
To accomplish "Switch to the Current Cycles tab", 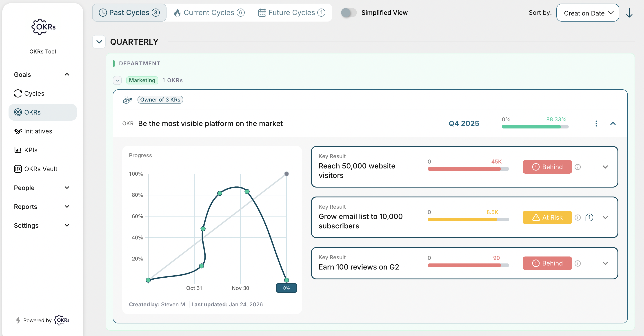I will (x=209, y=13).
